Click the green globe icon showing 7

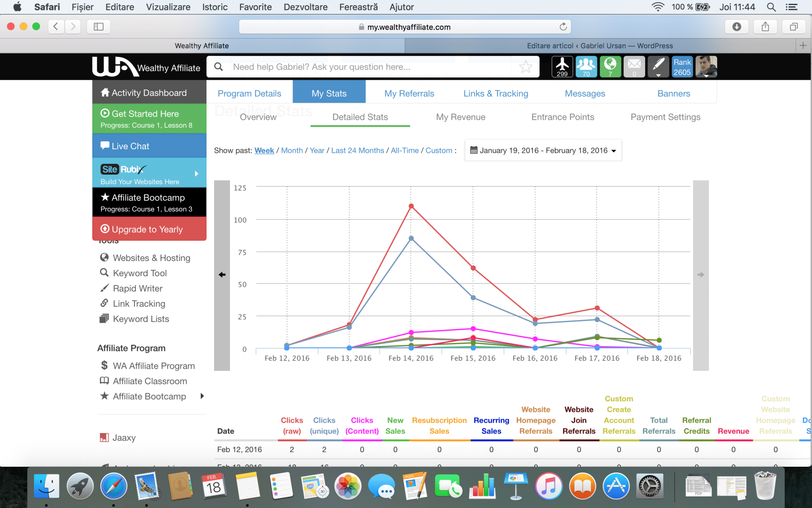pyautogui.click(x=610, y=67)
